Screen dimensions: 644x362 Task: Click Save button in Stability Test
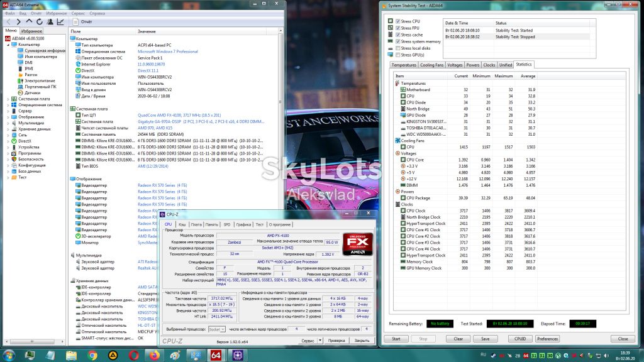[485, 339]
